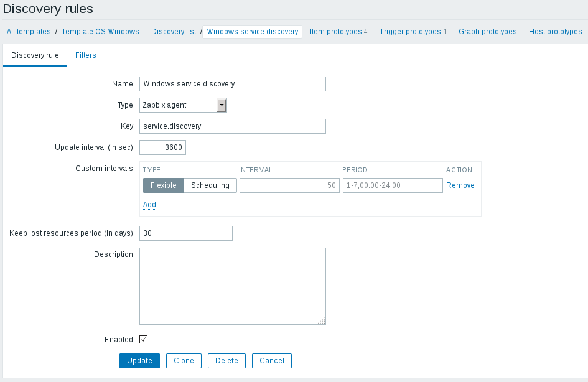Image resolution: width=588 pixels, height=382 pixels.
Task: Open Host prototypes
Action: pyautogui.click(x=554, y=31)
